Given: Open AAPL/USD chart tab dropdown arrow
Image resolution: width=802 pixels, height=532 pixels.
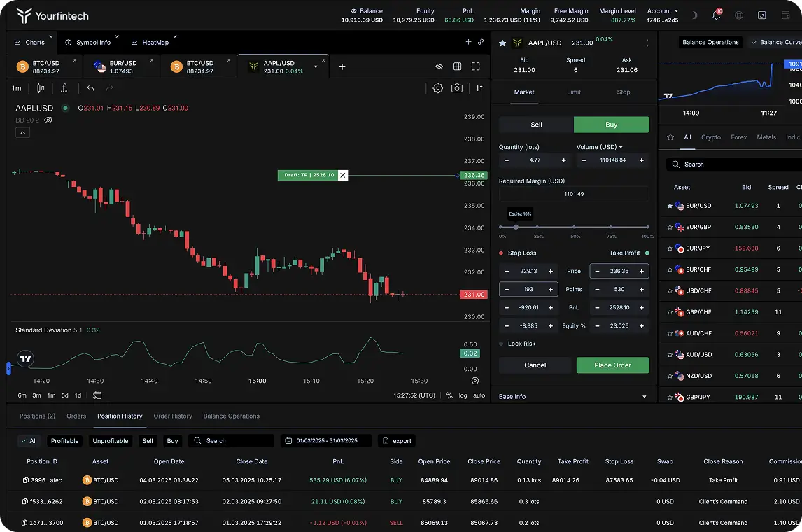Looking at the screenshot, I should point(316,67).
